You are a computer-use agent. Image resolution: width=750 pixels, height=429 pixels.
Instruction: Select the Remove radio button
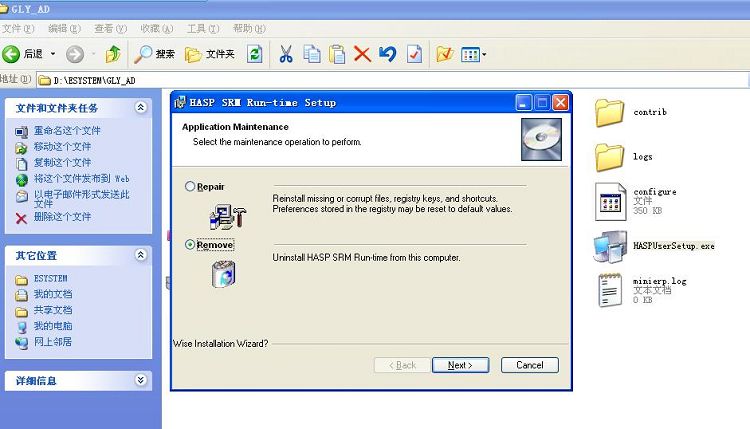[190, 245]
